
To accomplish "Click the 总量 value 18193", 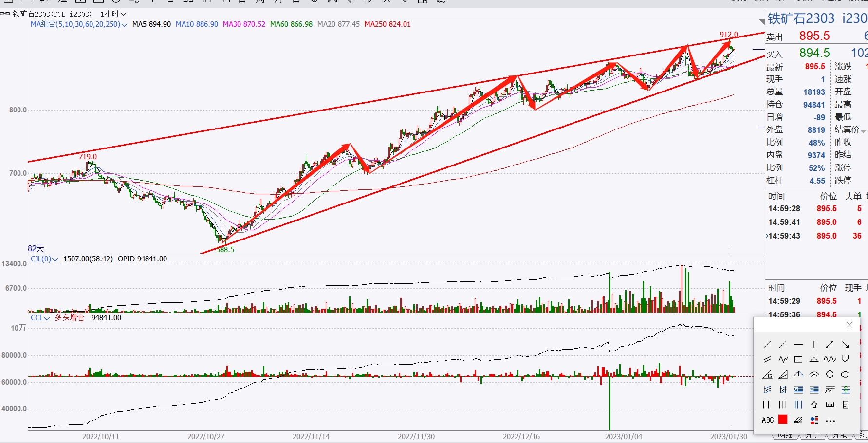I will click(x=814, y=92).
